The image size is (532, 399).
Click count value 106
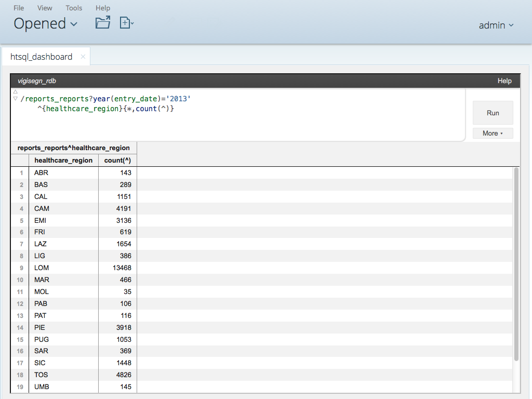coord(126,303)
